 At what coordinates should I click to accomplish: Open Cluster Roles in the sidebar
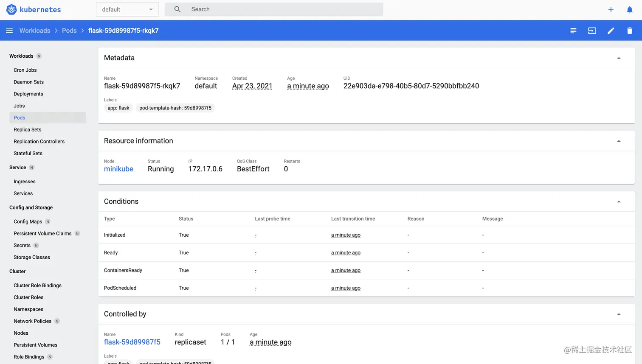pyautogui.click(x=28, y=297)
